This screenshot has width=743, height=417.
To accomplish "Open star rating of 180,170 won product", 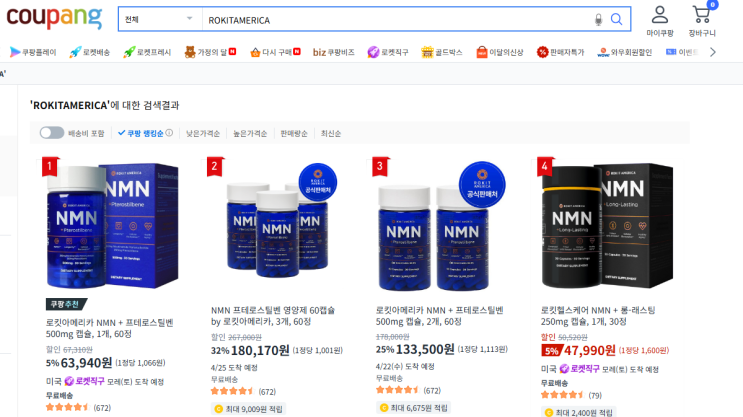I will [x=232, y=391].
